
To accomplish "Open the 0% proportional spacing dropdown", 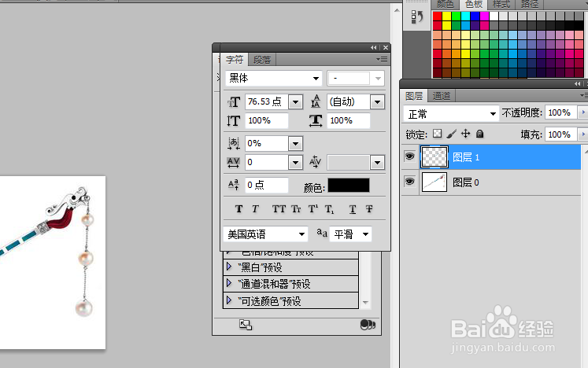I will [295, 144].
